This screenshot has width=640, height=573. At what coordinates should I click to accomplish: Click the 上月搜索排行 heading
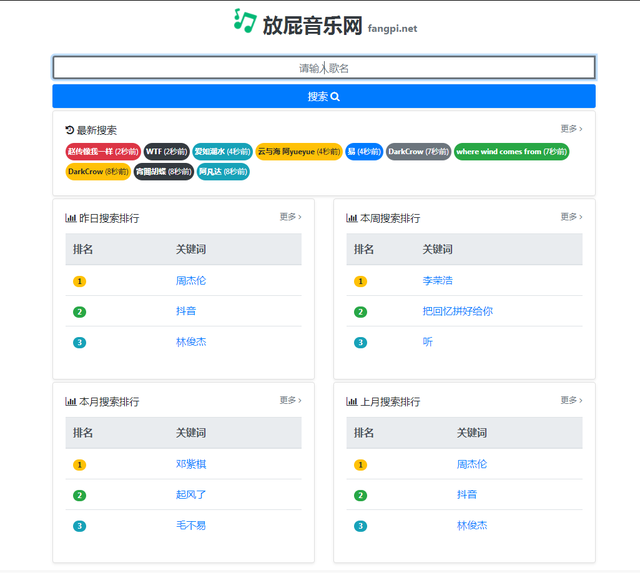(383, 402)
